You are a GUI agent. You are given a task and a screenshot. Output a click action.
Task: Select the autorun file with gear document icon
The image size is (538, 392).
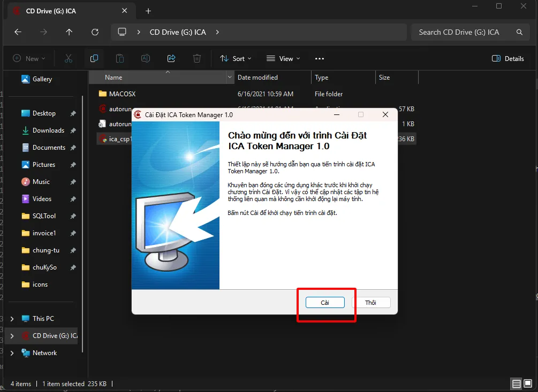[x=116, y=124]
